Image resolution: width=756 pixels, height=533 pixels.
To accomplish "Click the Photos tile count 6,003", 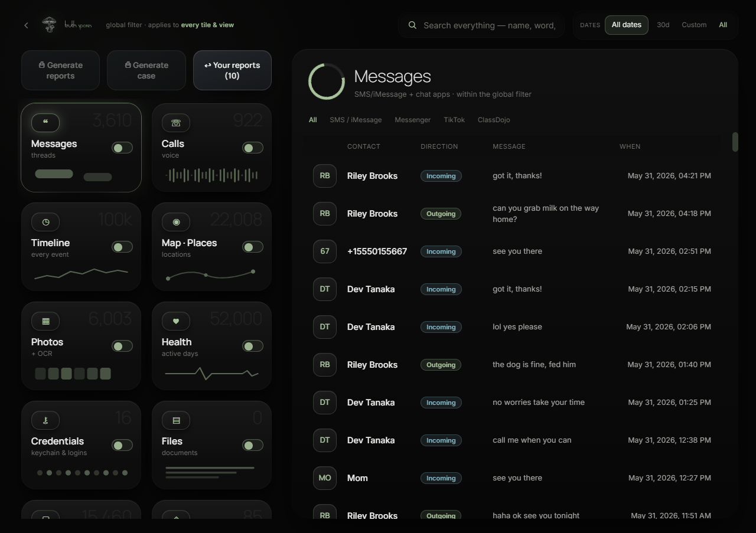I will 110,319.
